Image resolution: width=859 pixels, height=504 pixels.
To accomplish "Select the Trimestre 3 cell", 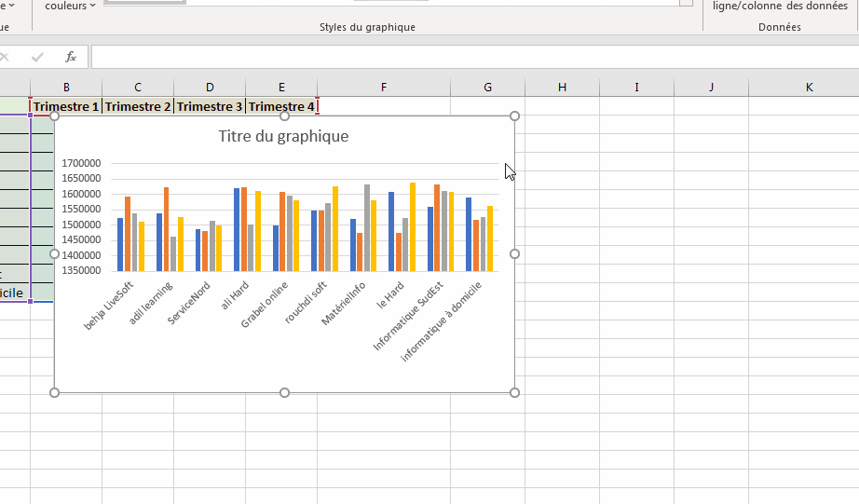I will point(210,106).
